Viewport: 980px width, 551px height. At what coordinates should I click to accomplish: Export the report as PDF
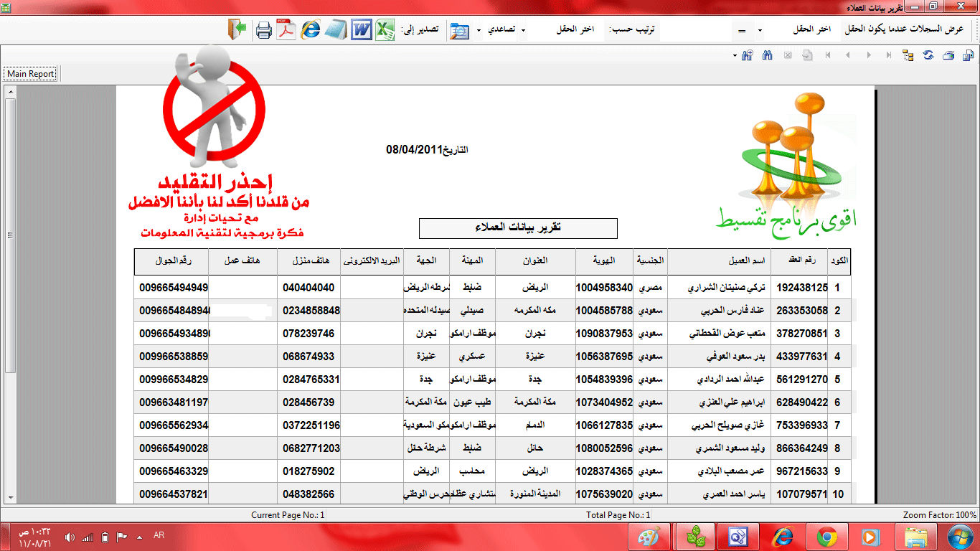point(287,31)
